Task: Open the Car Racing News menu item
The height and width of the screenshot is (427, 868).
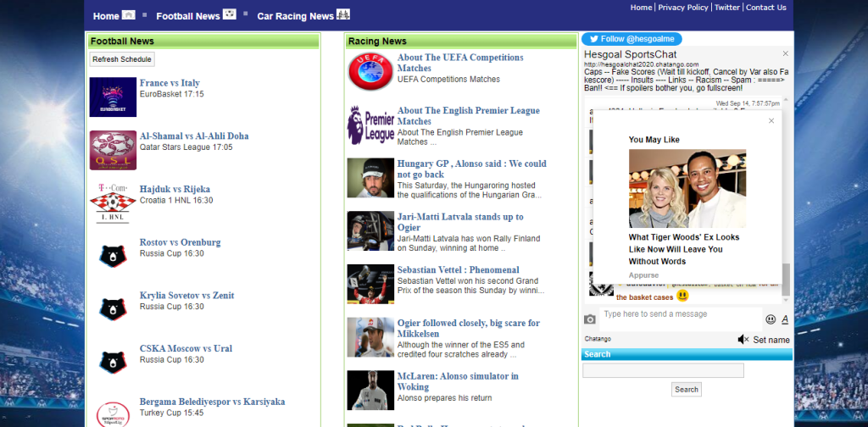Action: click(296, 16)
